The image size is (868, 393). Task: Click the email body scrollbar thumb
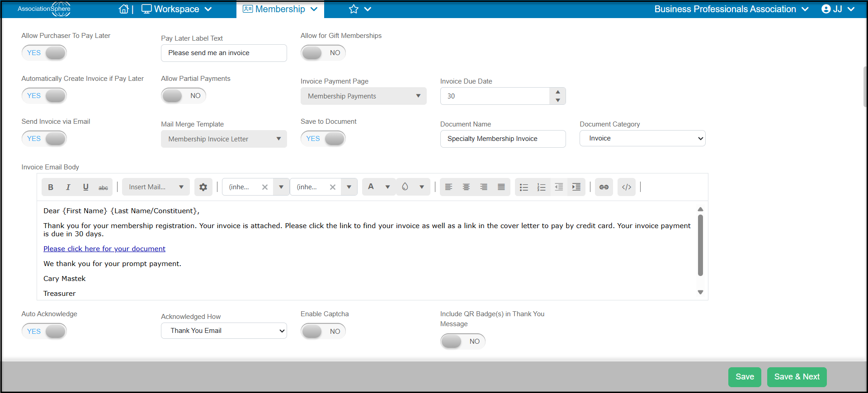point(700,245)
